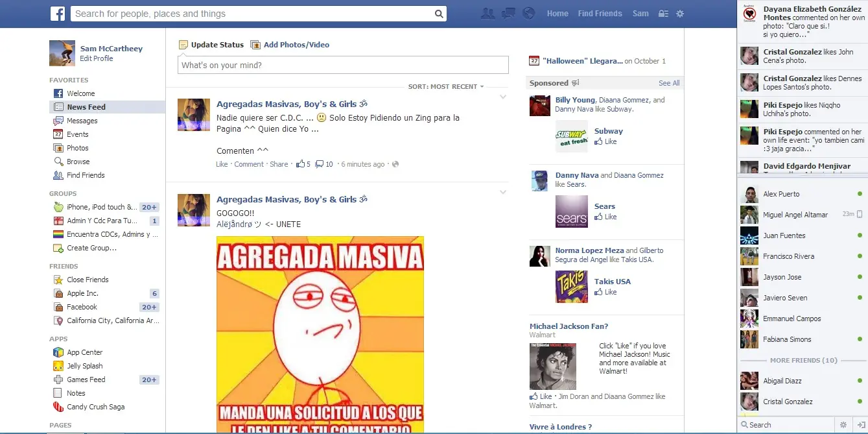
Task: Click the search magnifier icon in top bar
Action: 439,14
